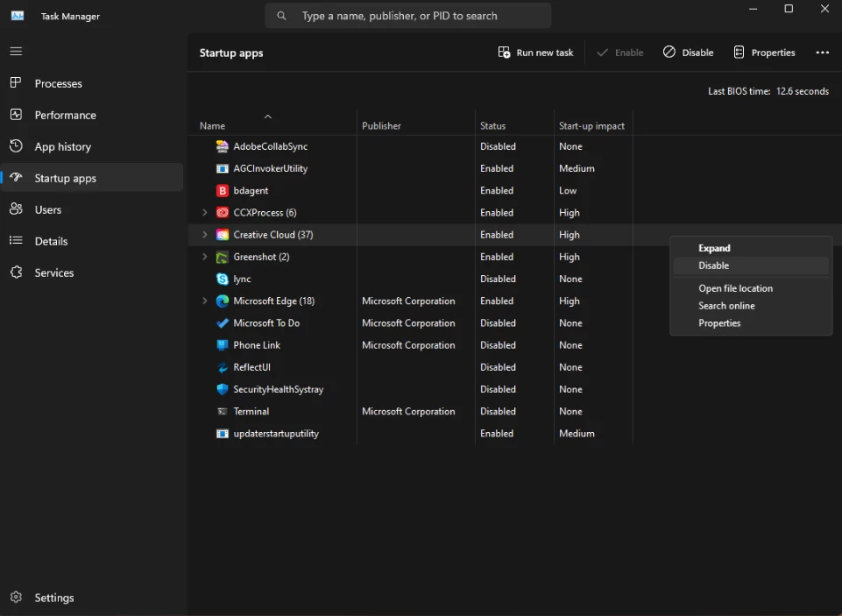This screenshot has width=842, height=616.
Task: Click the Microsoft To Do checkmark icon
Action: [x=222, y=322]
